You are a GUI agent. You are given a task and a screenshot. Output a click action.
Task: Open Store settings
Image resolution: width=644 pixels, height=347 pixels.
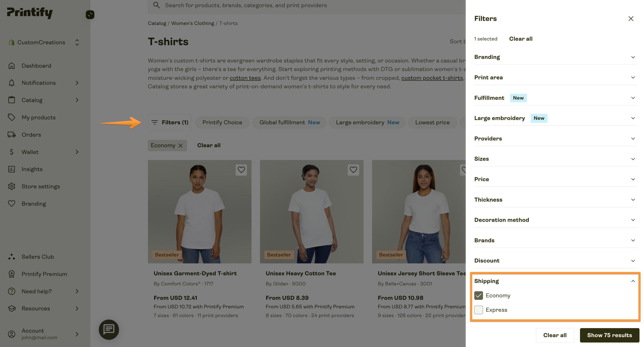pos(40,186)
